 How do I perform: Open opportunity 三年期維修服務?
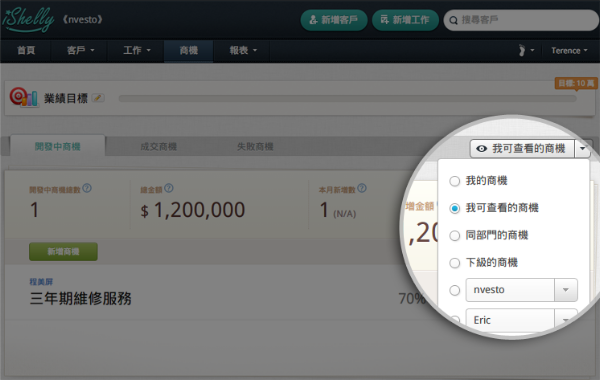(80, 298)
